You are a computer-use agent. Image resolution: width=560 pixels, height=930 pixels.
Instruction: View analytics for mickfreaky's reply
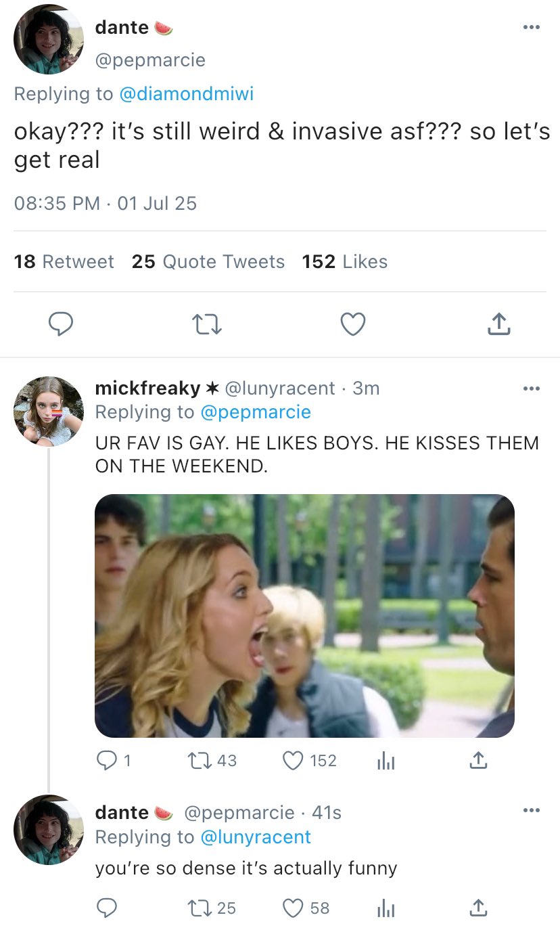click(385, 760)
